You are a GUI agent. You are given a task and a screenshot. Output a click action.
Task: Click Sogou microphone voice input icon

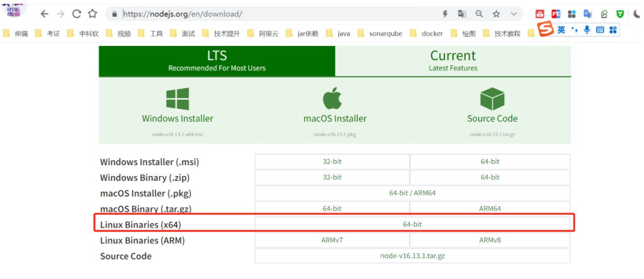587,30
